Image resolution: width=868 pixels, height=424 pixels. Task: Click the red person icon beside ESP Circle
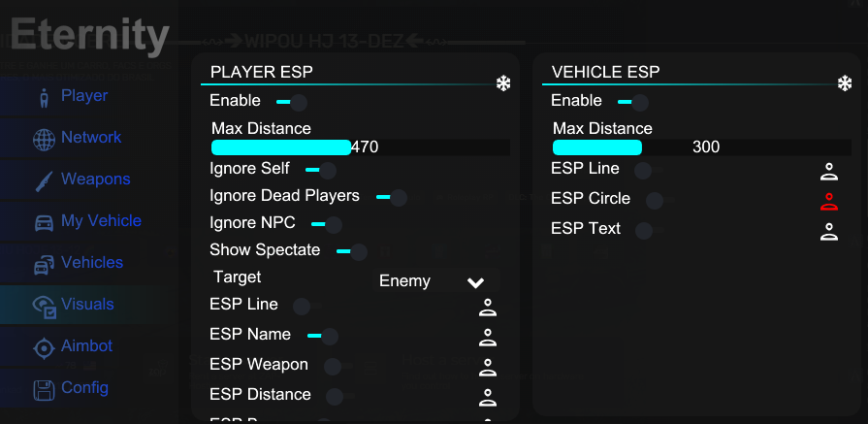(828, 202)
